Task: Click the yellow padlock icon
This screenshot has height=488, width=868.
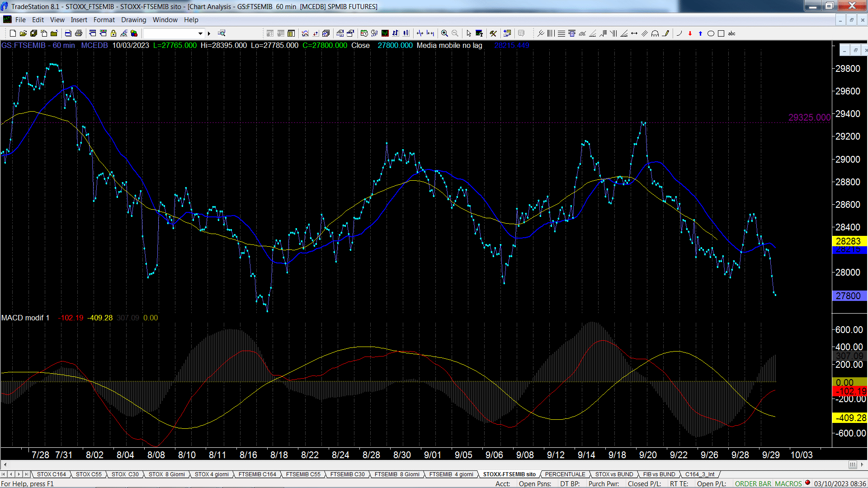Action: [113, 33]
